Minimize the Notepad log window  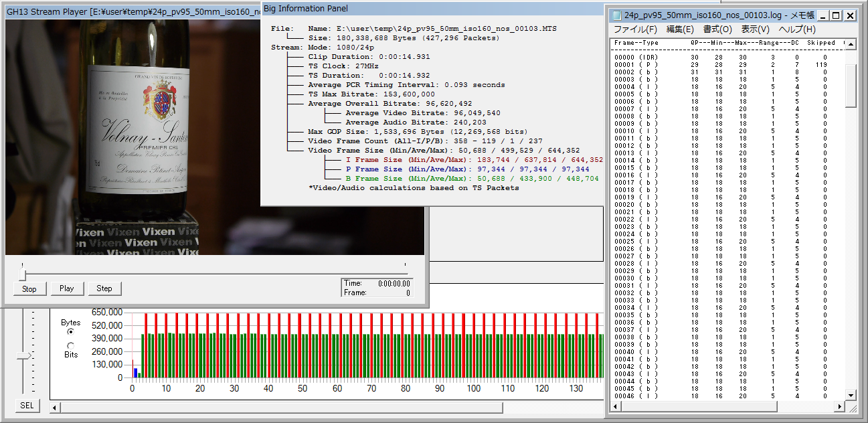coord(822,15)
